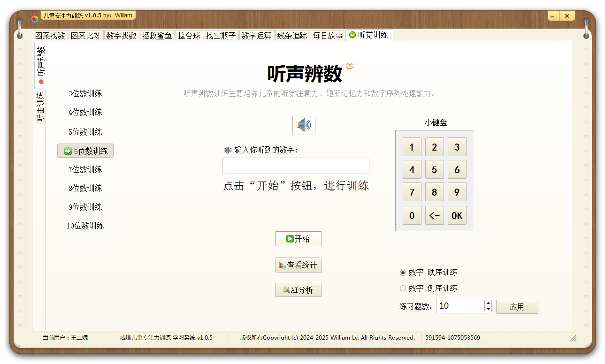Open the vertical 听声辨数 side tab

coord(41,65)
